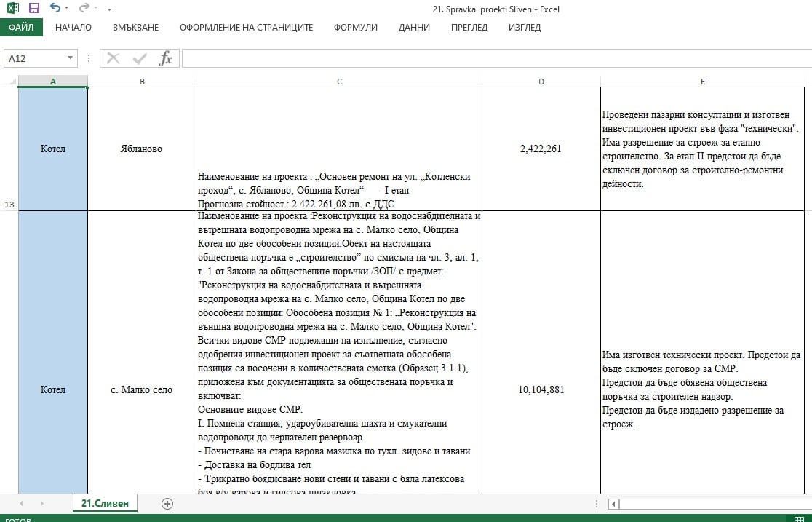Switch to the ФОРМУЛИ ribbon tab

(x=355, y=28)
